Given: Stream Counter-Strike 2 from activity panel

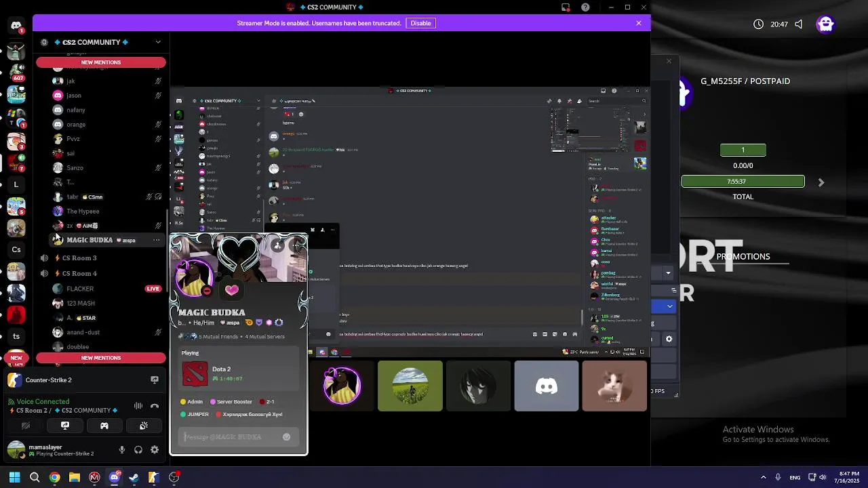Looking at the screenshot, I should (x=155, y=380).
